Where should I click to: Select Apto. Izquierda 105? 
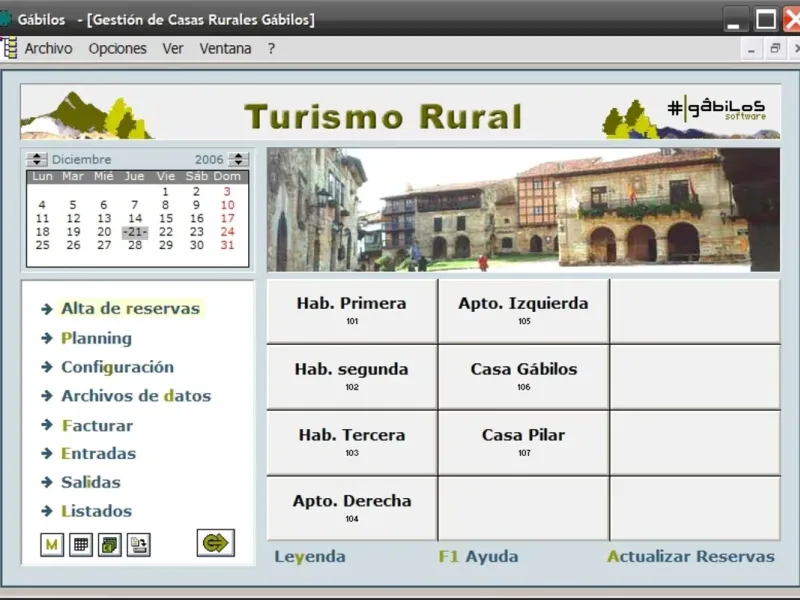click(x=523, y=311)
